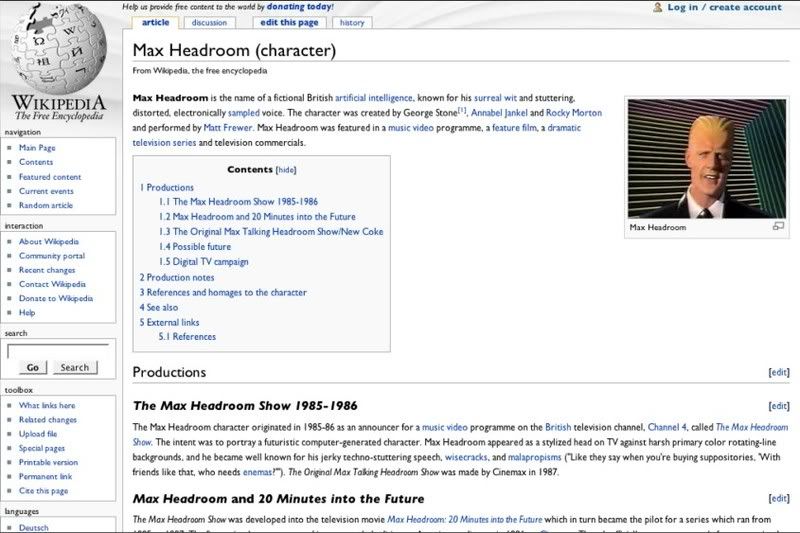The width and height of the screenshot is (800, 533).
Task: Open the surreal wit link
Action: coord(495,97)
